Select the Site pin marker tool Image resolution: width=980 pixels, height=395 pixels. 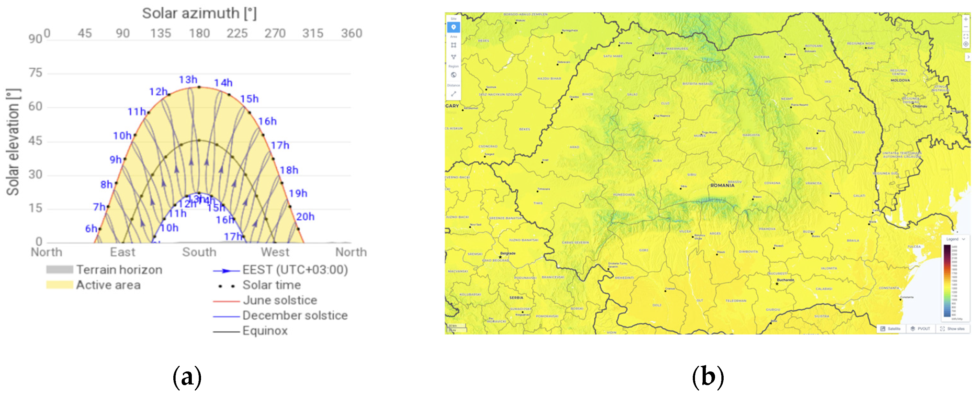click(453, 27)
